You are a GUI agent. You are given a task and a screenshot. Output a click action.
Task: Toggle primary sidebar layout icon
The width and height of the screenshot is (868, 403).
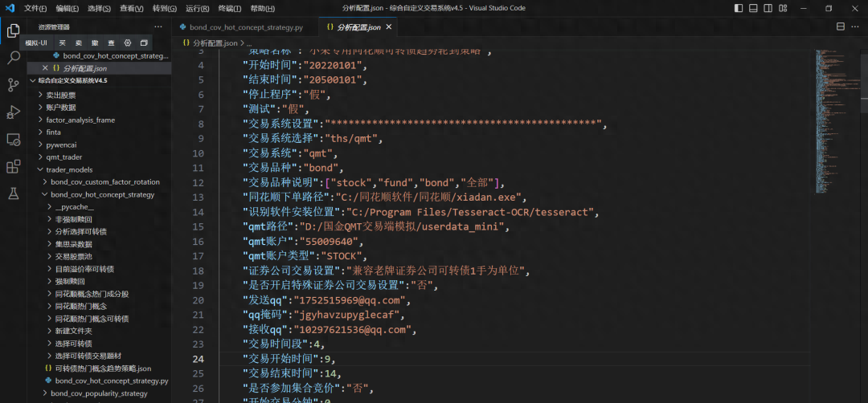739,8
